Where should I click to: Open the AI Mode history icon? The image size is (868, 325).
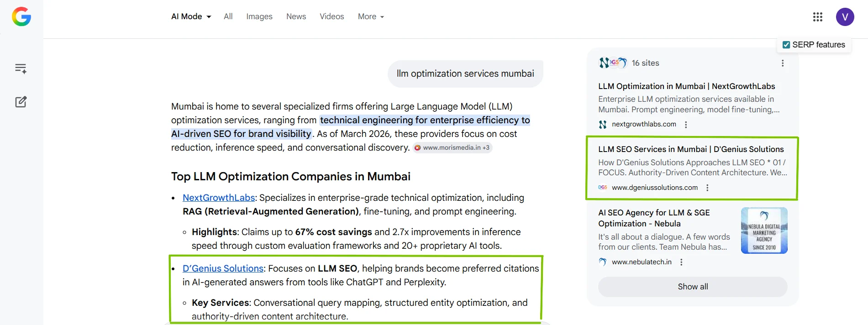click(x=21, y=68)
